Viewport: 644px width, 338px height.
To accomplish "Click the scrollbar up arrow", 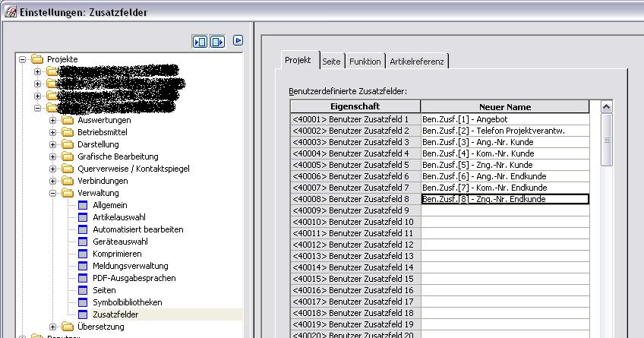I will 606,107.
